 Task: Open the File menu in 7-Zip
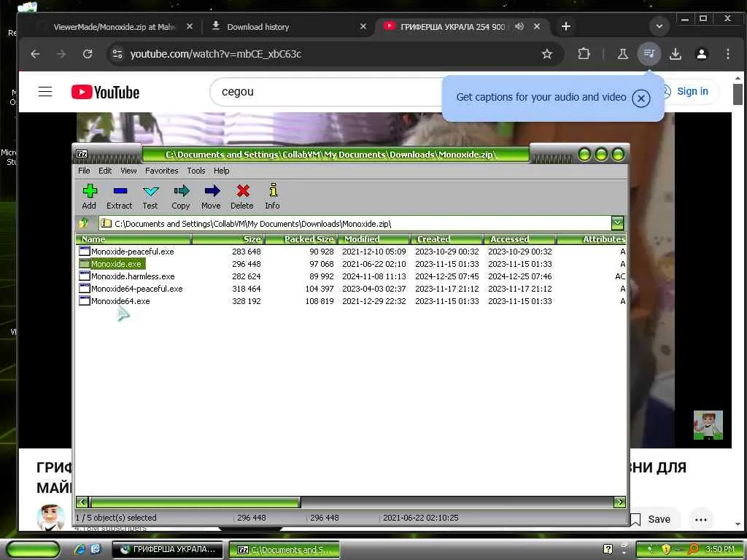tap(84, 171)
